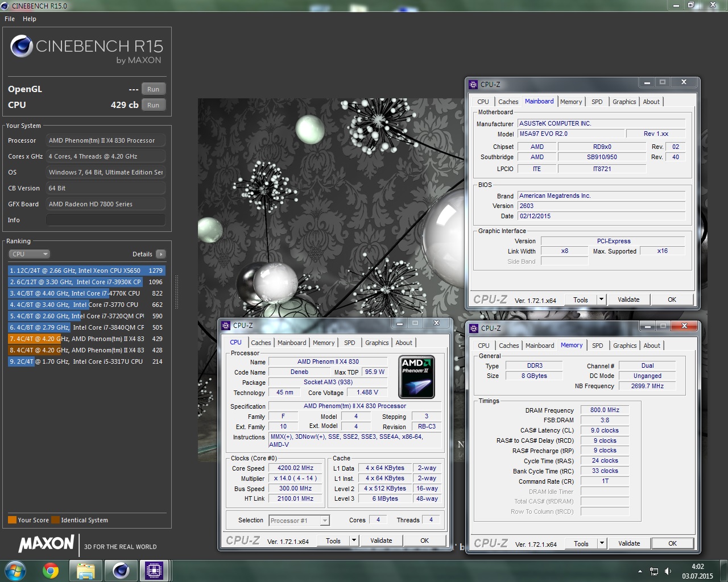The image size is (728, 582).
Task: Click Tools button in CPU-Z Mainboard window
Action: [x=581, y=300]
